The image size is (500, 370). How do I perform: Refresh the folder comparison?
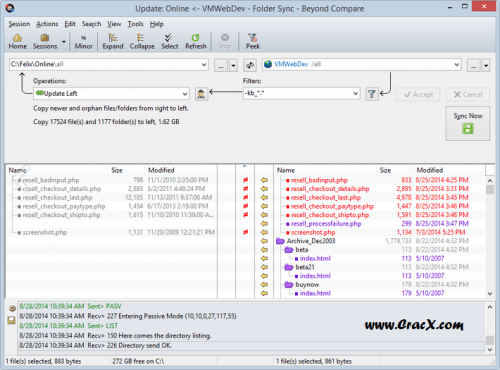tap(196, 42)
